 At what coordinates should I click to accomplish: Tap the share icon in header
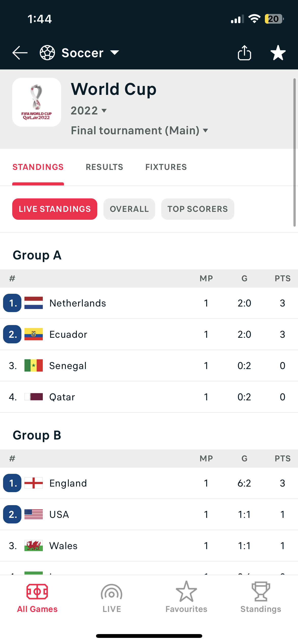245,53
